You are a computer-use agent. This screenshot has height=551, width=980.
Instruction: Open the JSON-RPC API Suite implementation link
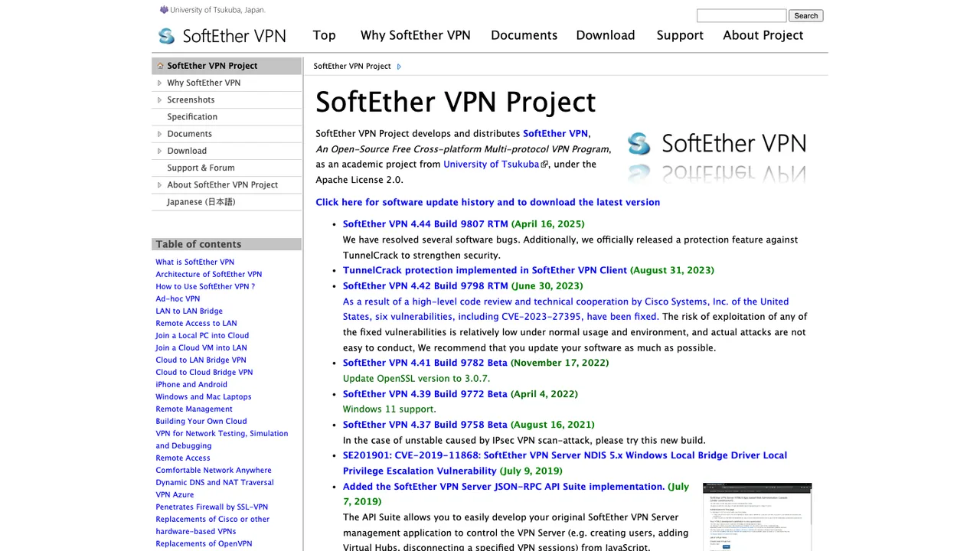coord(504,487)
